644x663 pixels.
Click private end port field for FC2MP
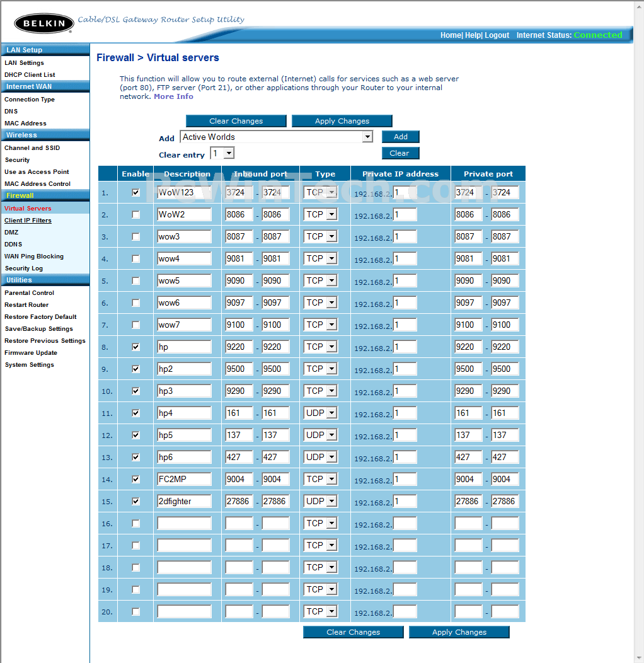505,479
